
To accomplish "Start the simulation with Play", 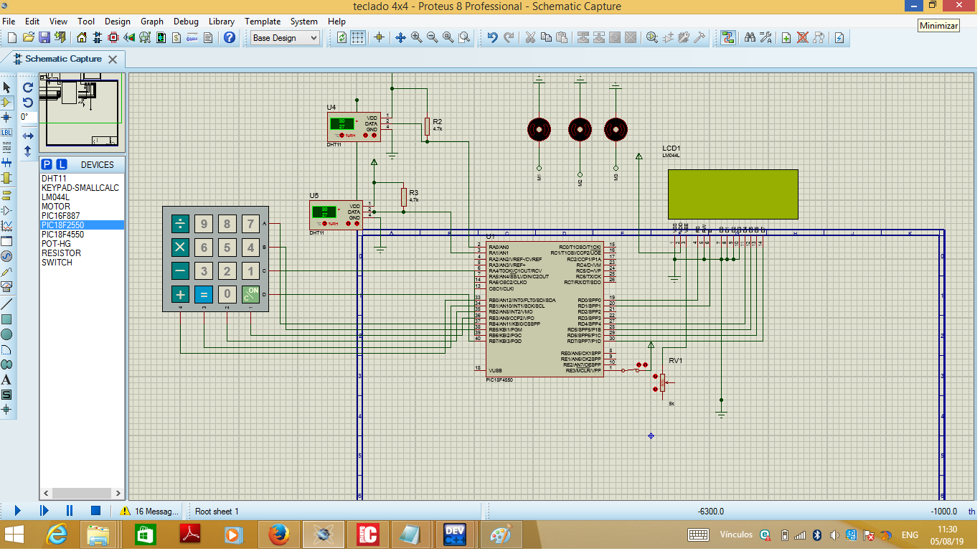I will click(18, 511).
